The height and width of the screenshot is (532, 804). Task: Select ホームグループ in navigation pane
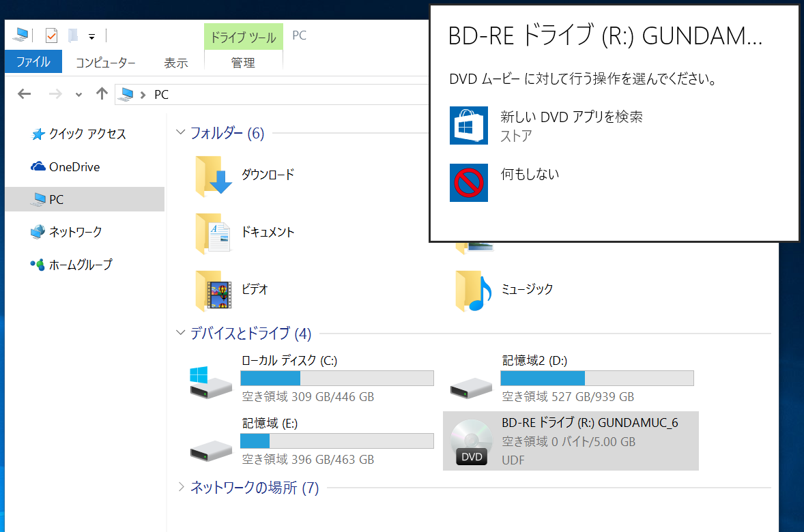click(x=85, y=265)
